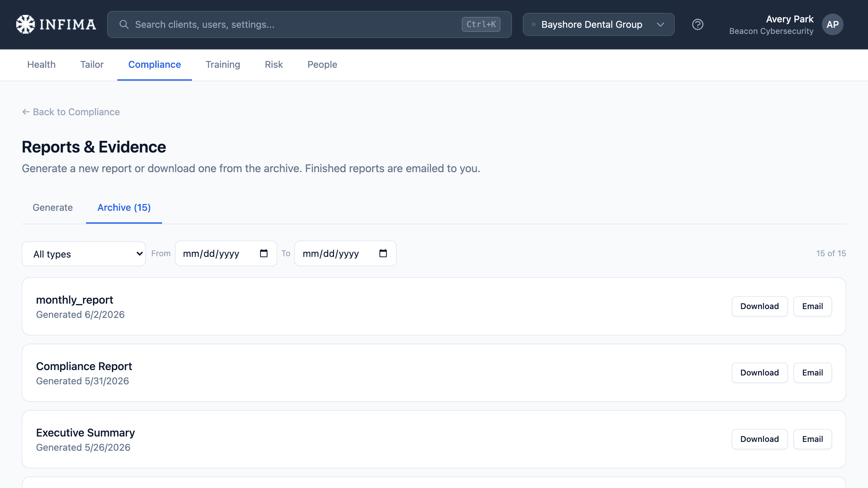
Task: Click the From date mm/dd/yyyy field
Action: click(226, 253)
